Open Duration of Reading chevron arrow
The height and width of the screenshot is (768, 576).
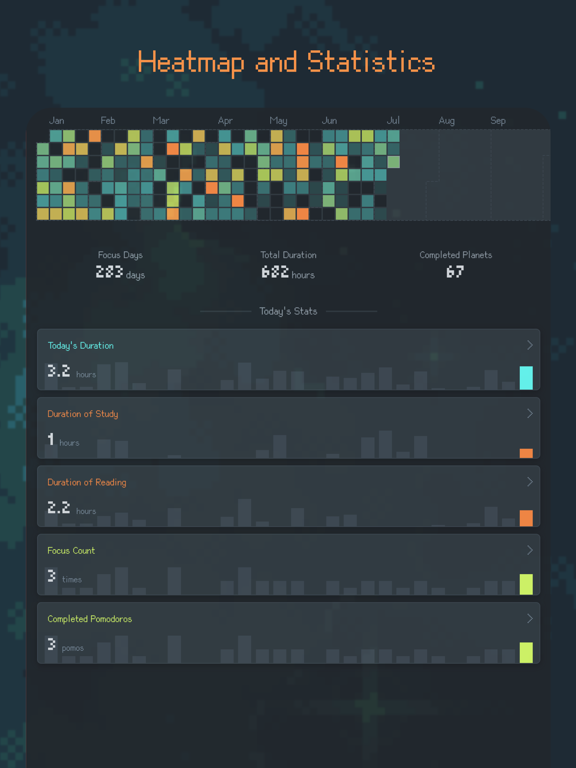point(529,482)
